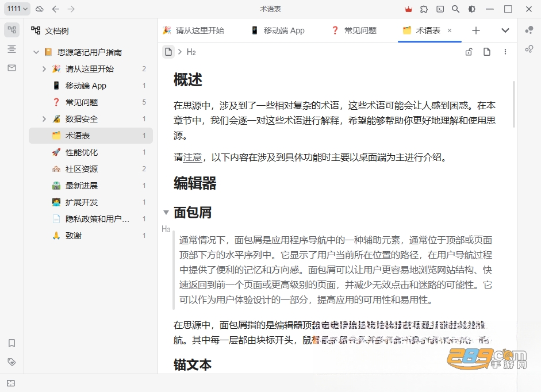Click the 锚文本 heading
This screenshot has width=541, height=392.
(193, 365)
